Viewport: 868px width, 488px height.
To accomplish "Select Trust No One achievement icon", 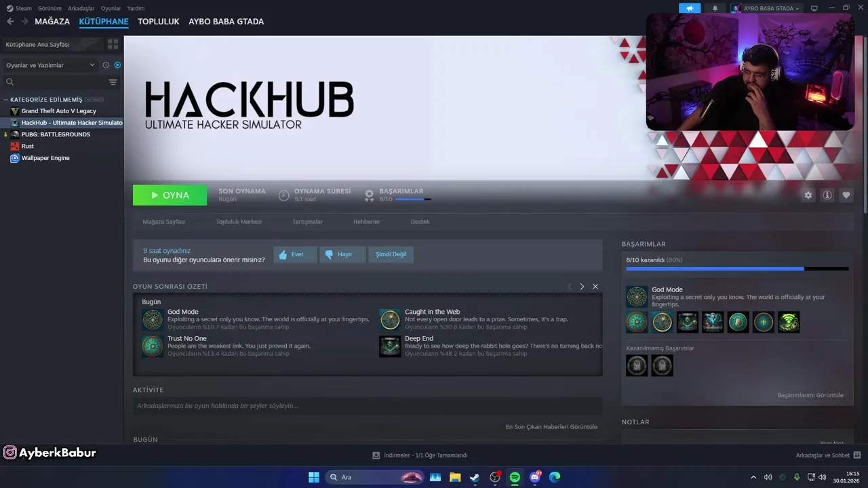I will (153, 346).
